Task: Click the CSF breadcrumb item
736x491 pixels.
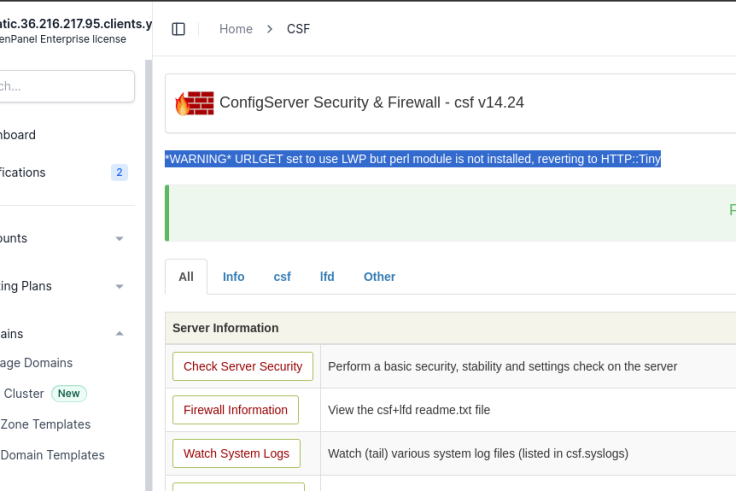Action: coord(299,29)
